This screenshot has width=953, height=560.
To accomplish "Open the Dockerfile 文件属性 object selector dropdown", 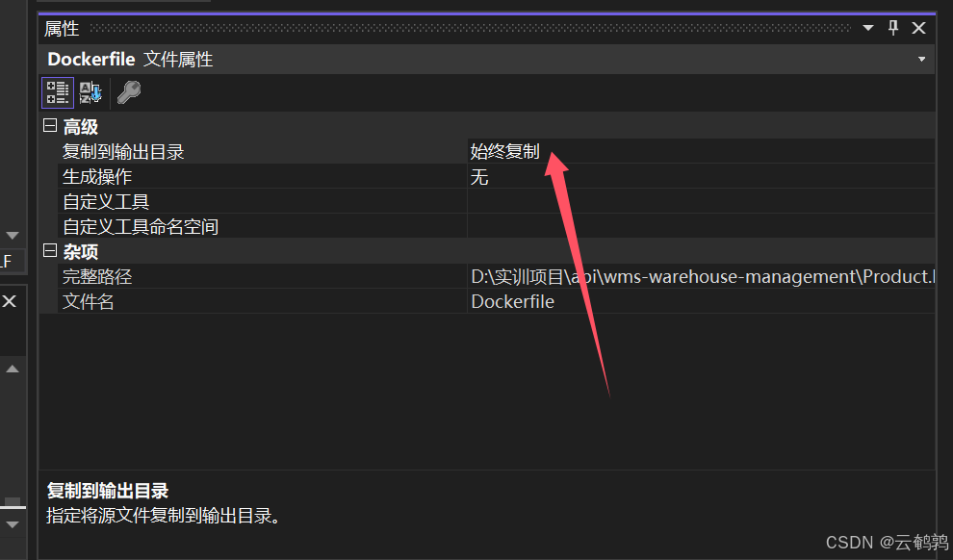I will point(920,59).
